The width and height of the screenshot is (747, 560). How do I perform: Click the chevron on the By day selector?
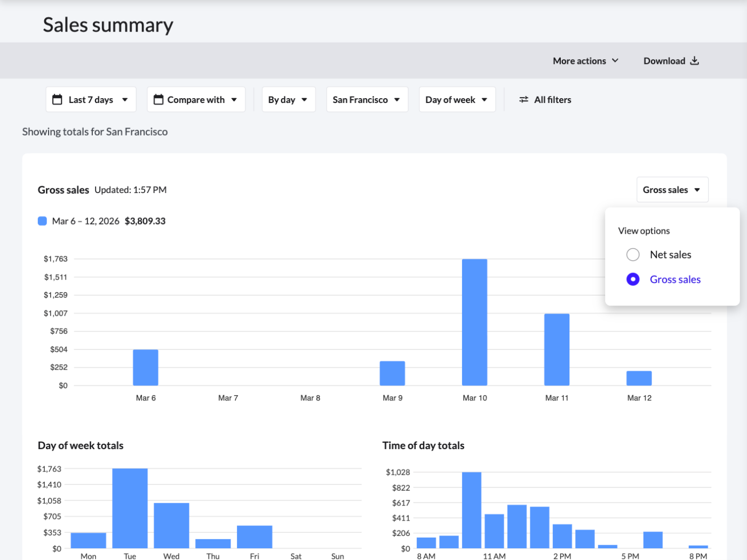coord(305,99)
